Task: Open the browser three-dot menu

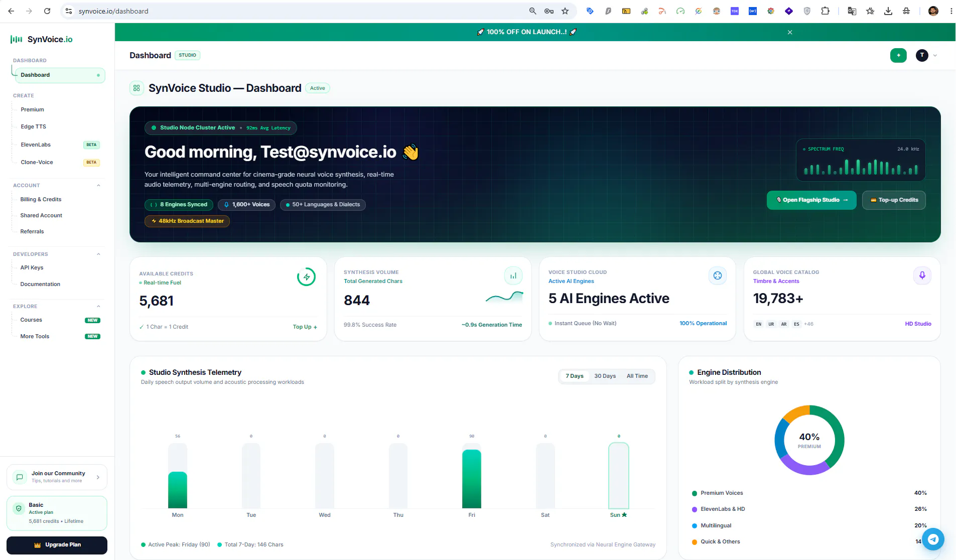Action: [x=951, y=11]
